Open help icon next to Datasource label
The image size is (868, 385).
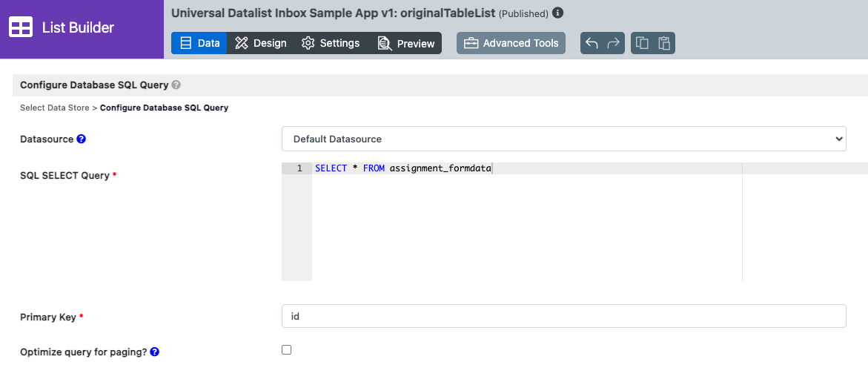pyautogui.click(x=82, y=139)
